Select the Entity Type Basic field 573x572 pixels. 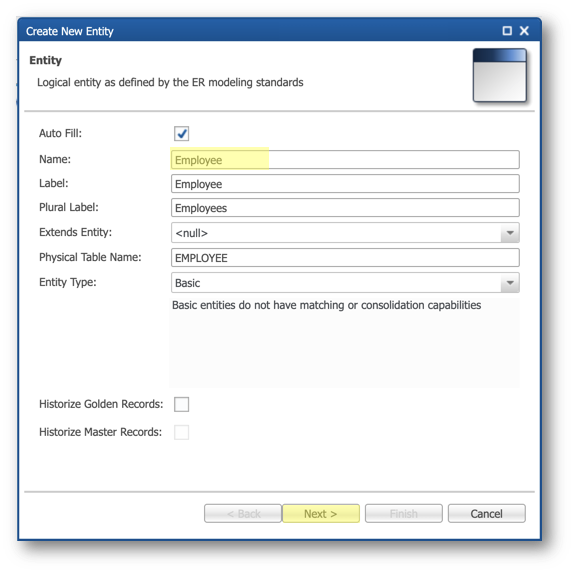point(345,283)
